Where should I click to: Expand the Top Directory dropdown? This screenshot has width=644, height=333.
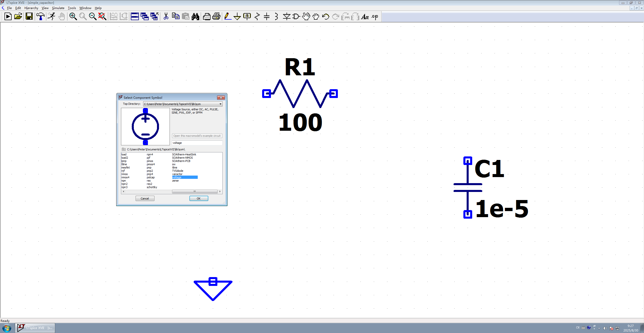(220, 104)
